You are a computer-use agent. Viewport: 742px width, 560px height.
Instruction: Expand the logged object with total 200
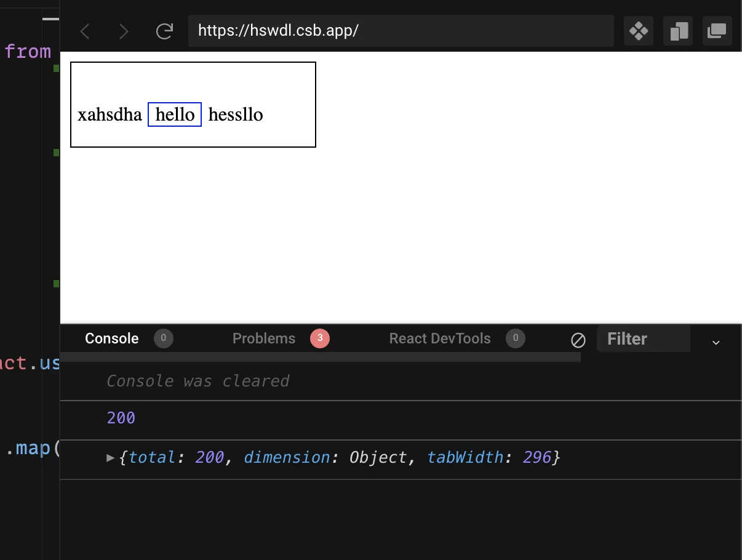coord(111,458)
